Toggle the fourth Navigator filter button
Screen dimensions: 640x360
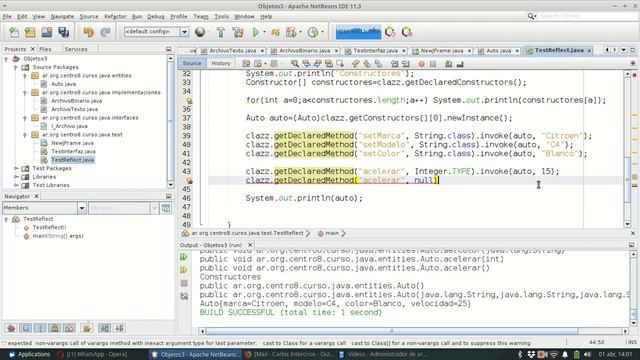pos(55,328)
